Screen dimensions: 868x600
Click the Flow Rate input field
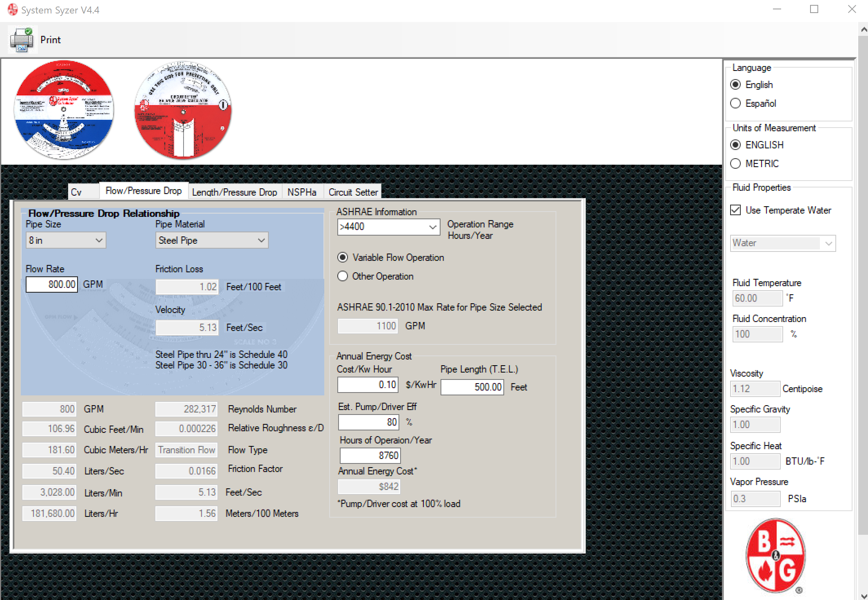[52, 284]
